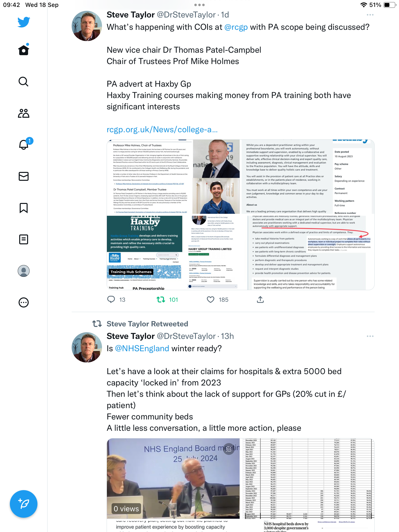Like the tweet with 185 likes

click(x=211, y=299)
